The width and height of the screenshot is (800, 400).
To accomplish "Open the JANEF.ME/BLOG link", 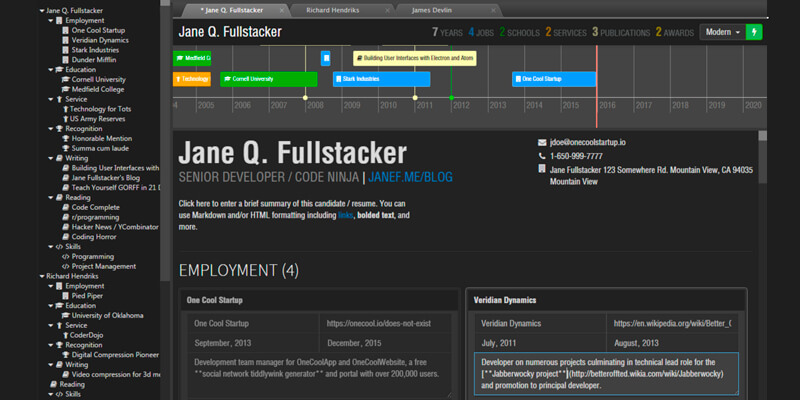I will (x=411, y=177).
